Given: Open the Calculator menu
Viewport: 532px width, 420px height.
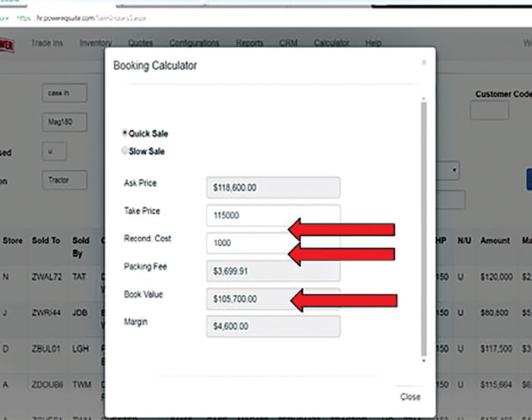Looking at the screenshot, I should 331,43.
